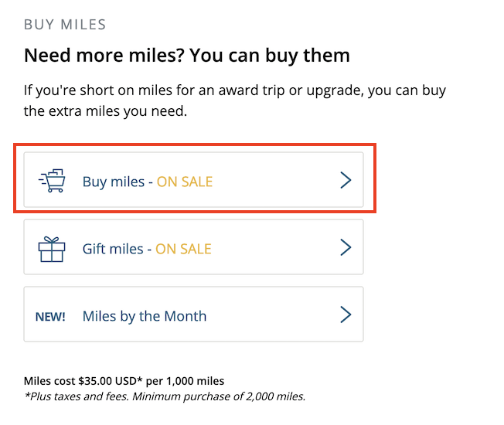The width and height of the screenshot is (504, 425).
Task: Expand Gift miles via its chevron arrow
Action: coord(346,247)
